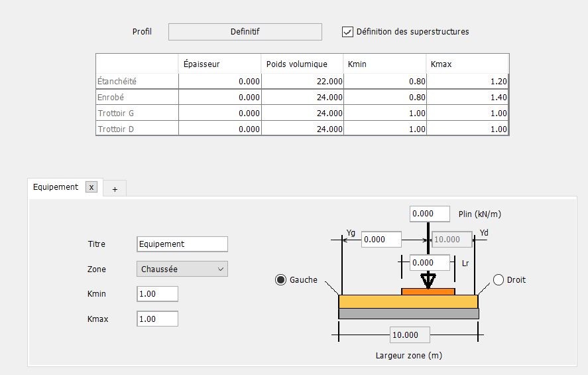The height and width of the screenshot is (375, 588).
Task: Select the Gauche radio button
Action: [x=280, y=279]
